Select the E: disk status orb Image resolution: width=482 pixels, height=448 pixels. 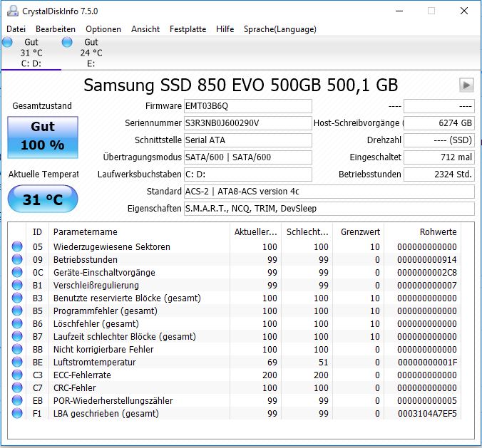coord(67,42)
